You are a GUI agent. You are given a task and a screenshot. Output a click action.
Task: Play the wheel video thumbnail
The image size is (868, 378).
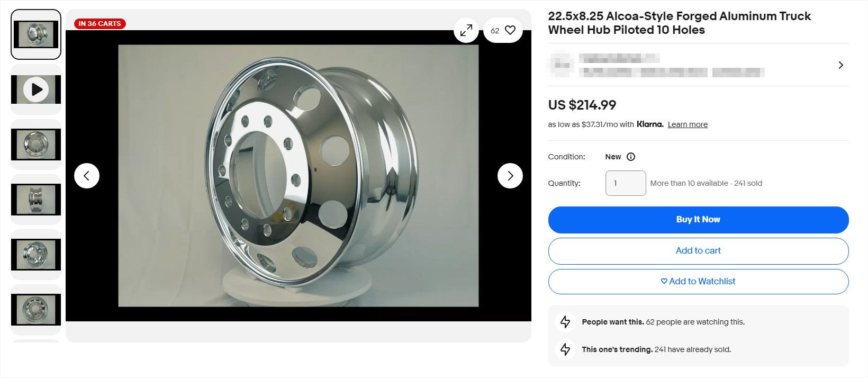35,89
